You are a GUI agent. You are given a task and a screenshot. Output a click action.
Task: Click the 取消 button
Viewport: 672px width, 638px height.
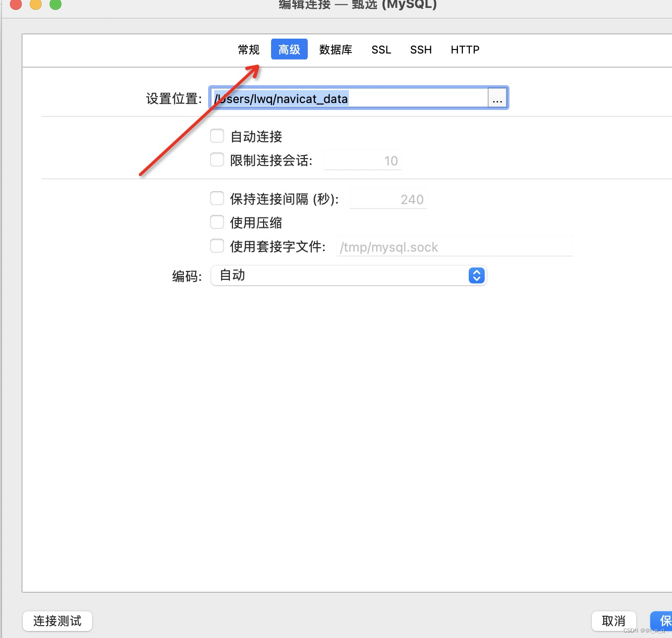(614, 621)
